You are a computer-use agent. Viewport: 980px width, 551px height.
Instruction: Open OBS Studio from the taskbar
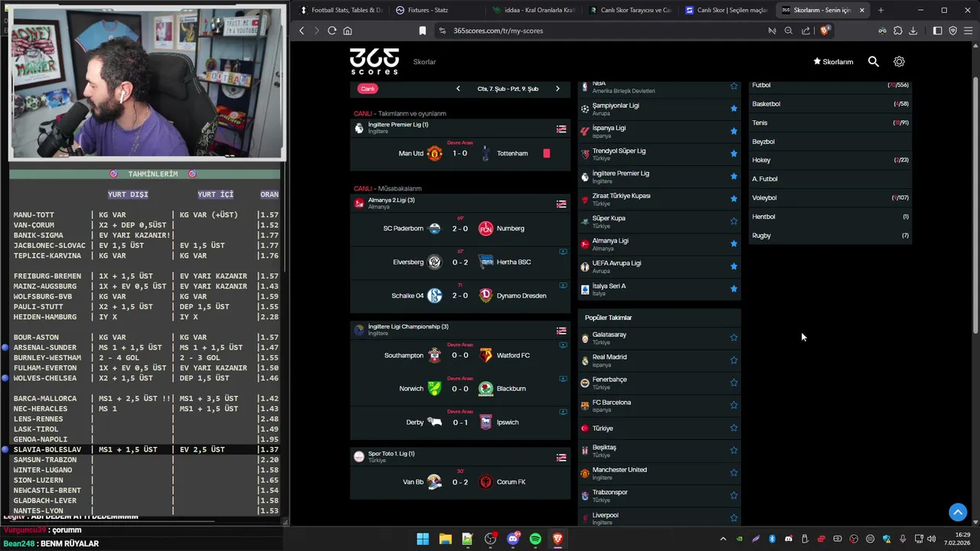pyautogui.click(x=490, y=540)
